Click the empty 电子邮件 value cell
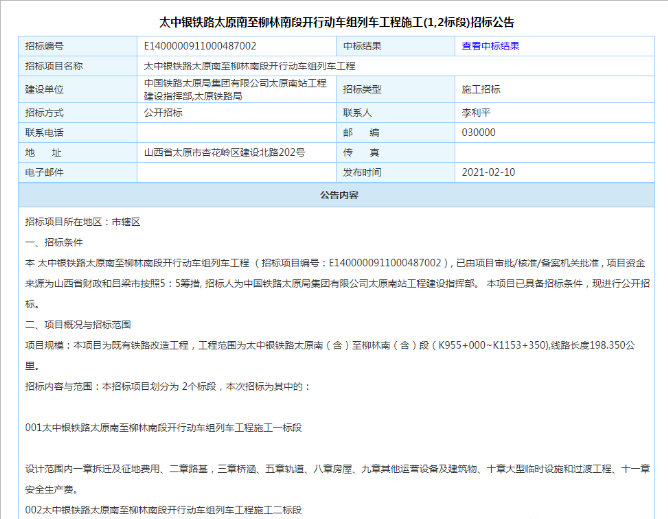Viewport: 668px width, 519px height. (237, 172)
